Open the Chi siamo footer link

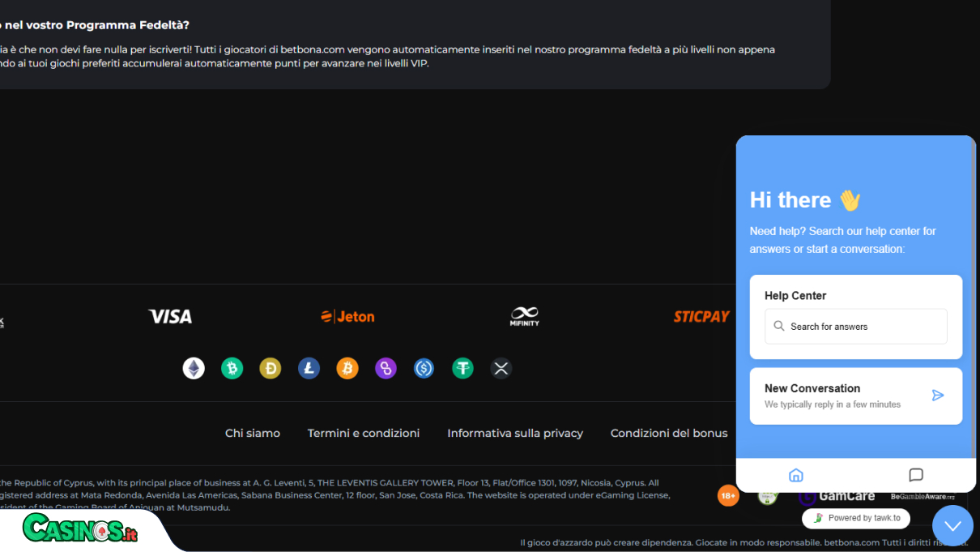click(x=253, y=433)
